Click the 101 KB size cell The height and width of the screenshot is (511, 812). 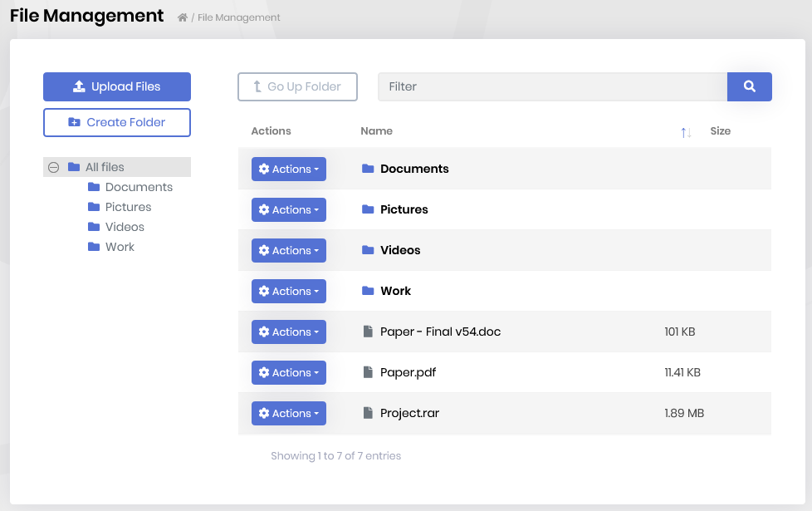(679, 332)
